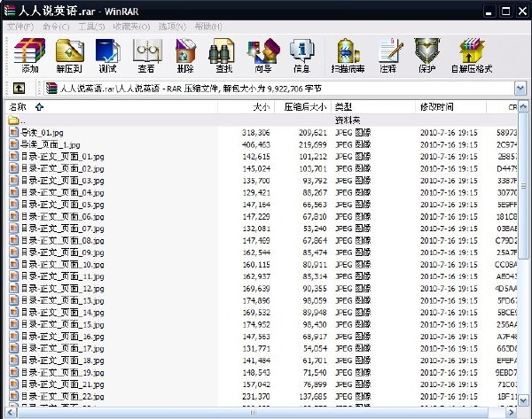
Task: Select file name 目录-正文_页面_06.jpg
Action: click(62, 217)
